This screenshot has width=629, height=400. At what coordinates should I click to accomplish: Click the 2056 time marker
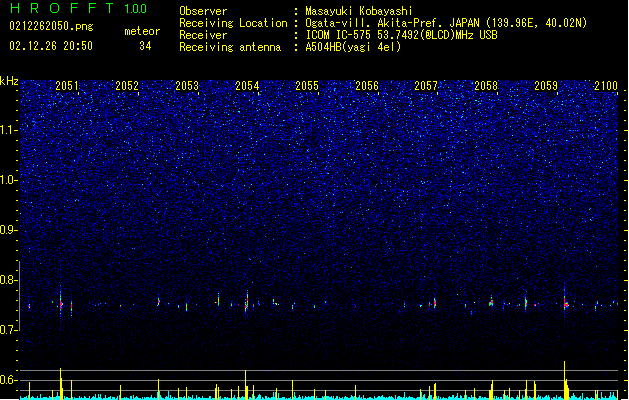[x=367, y=86]
